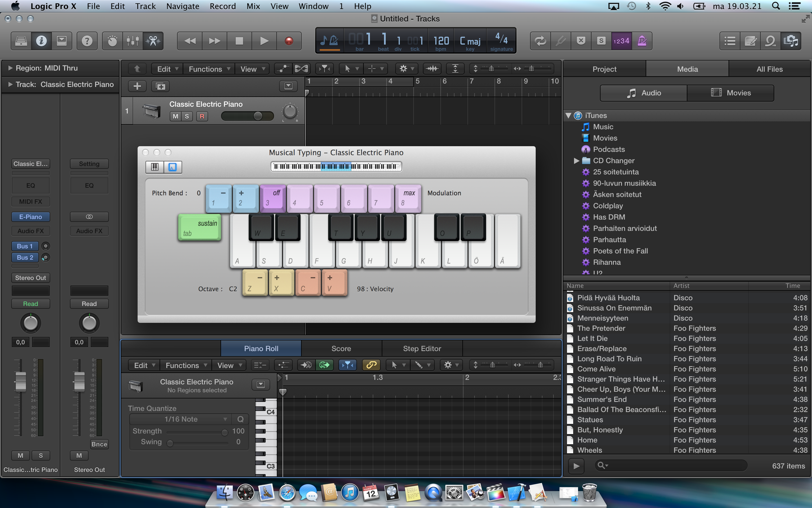Collapse the iTunes tree item
This screenshot has height=508, width=812.
568,116
